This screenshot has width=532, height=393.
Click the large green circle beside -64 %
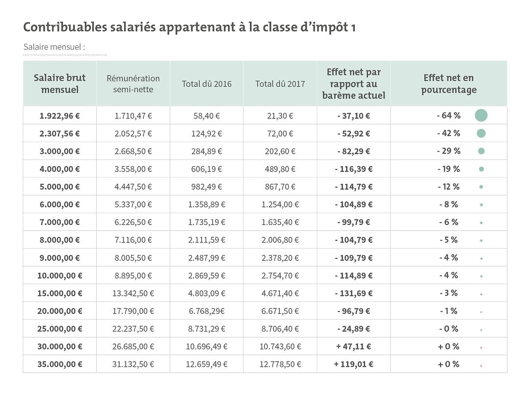point(481,115)
